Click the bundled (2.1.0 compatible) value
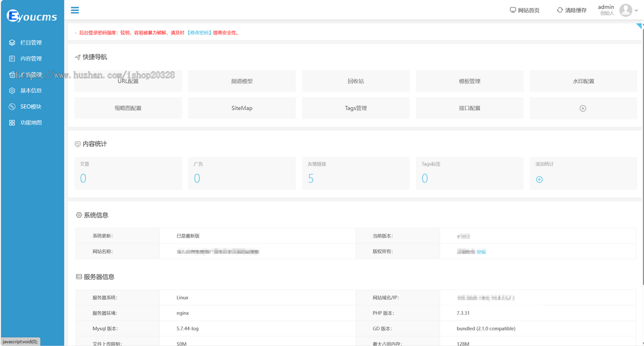Screen dimensions: 644x346 click(486, 328)
